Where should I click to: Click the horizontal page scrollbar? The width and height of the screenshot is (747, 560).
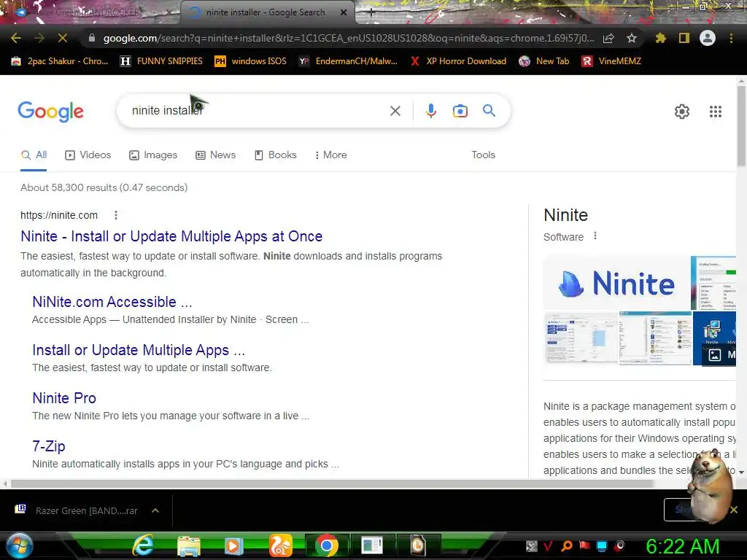coord(332,484)
